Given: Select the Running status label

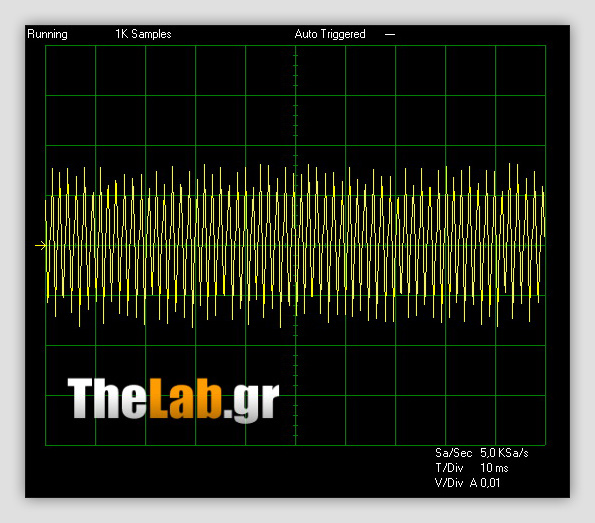Looking at the screenshot, I should (47, 34).
